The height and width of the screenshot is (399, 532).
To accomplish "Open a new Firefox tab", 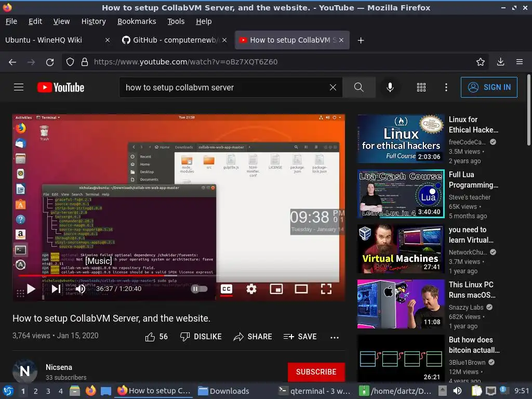I will (x=361, y=41).
